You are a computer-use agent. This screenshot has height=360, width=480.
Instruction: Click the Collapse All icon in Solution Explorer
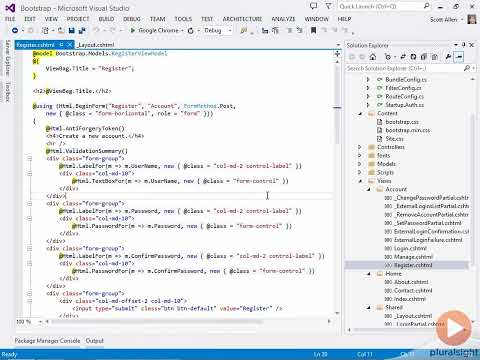(x=424, y=57)
